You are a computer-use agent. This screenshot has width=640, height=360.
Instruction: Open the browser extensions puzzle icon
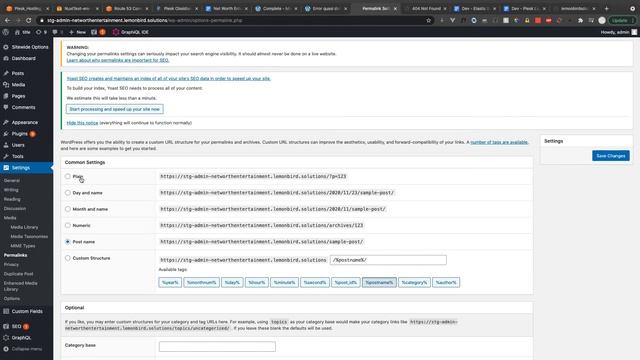(x=580, y=20)
